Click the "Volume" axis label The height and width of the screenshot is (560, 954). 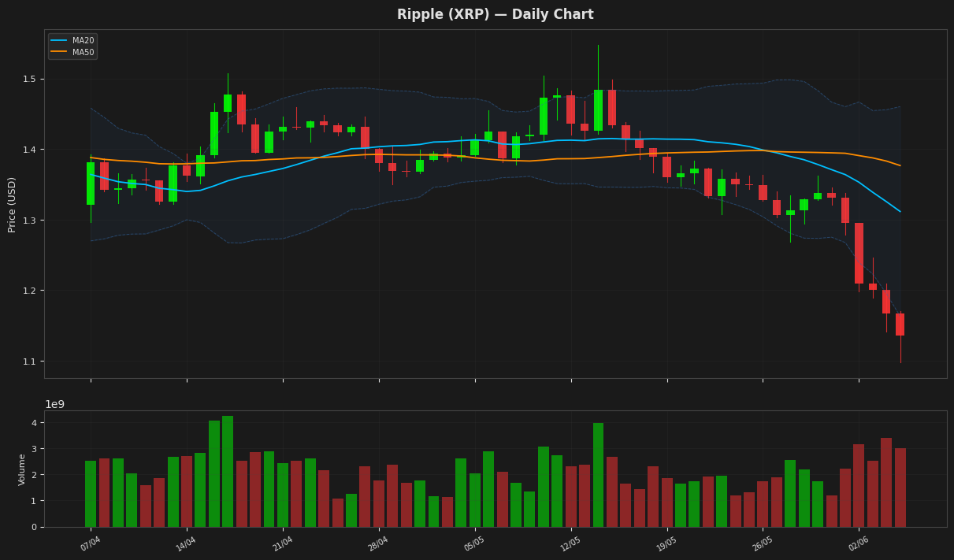(x=22, y=469)
